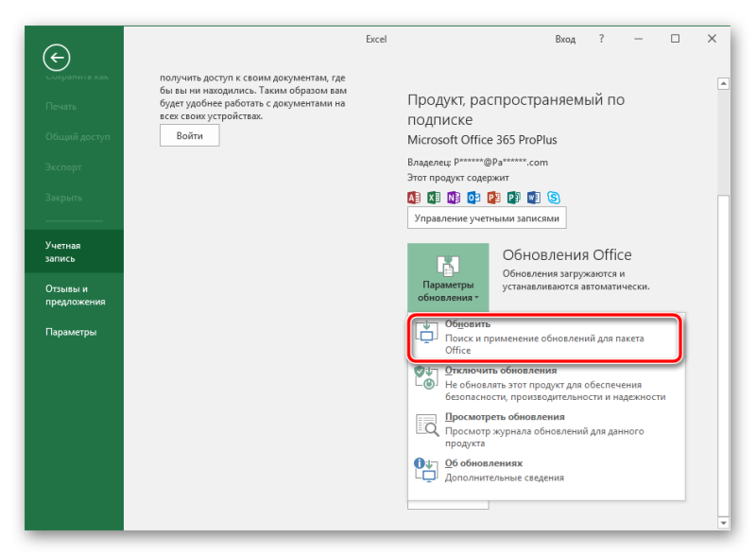The image size is (756, 556).
Task: Click the Владелец email text
Action: [x=477, y=163]
